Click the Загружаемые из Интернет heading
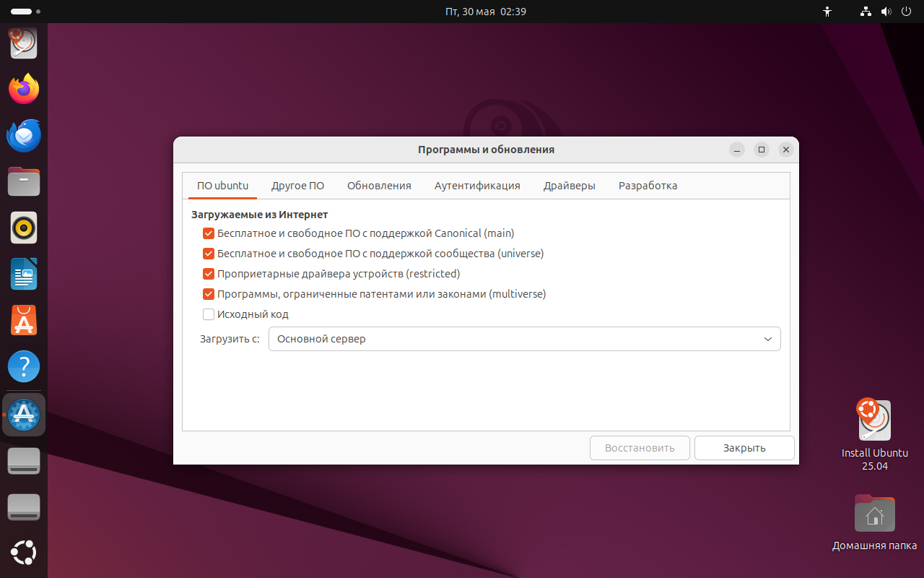Screen dimensions: 924x578 (x=259, y=215)
